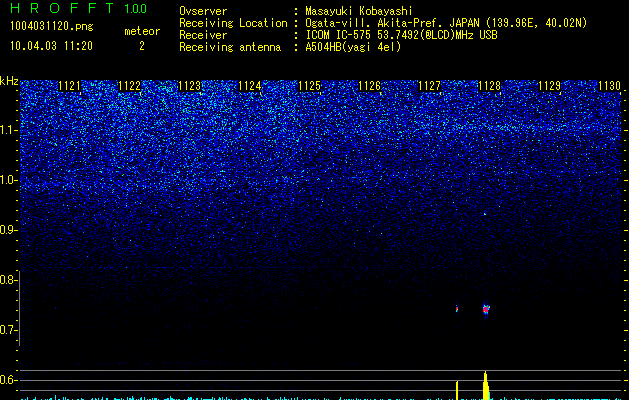Click the HROFFT 1.0.0 title text
The height and width of the screenshot is (400, 629).
(79, 8)
